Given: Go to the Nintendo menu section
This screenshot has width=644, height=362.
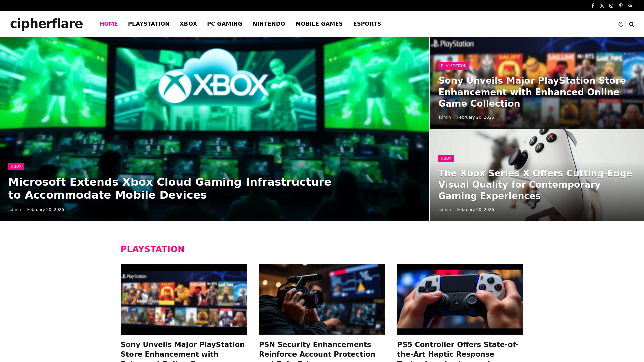Looking at the screenshot, I should pos(269,24).
